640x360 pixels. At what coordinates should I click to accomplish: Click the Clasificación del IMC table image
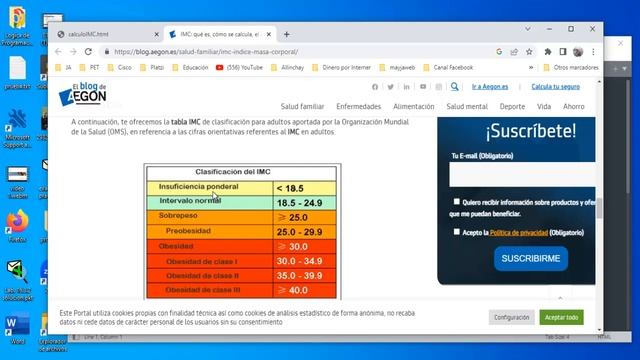[242, 231]
